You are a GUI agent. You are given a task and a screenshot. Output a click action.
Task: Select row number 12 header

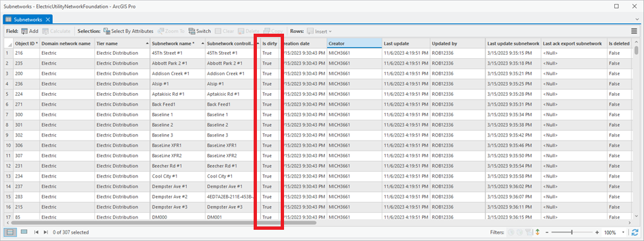[8, 166]
